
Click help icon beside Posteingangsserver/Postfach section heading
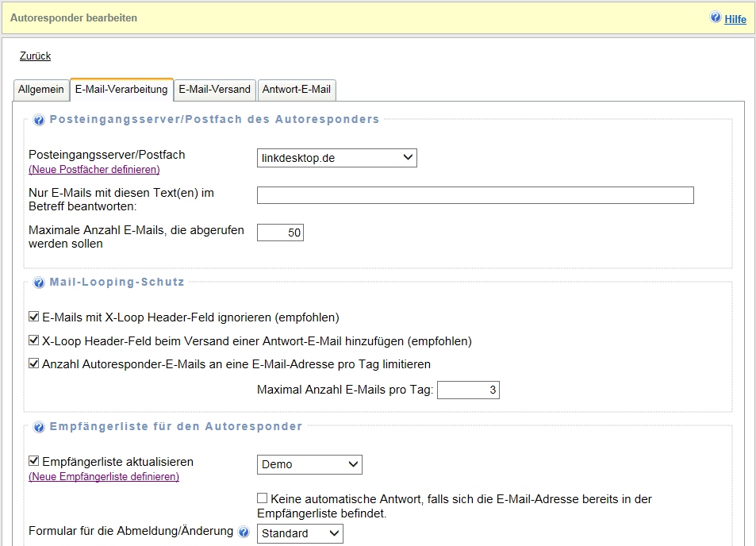click(39, 121)
